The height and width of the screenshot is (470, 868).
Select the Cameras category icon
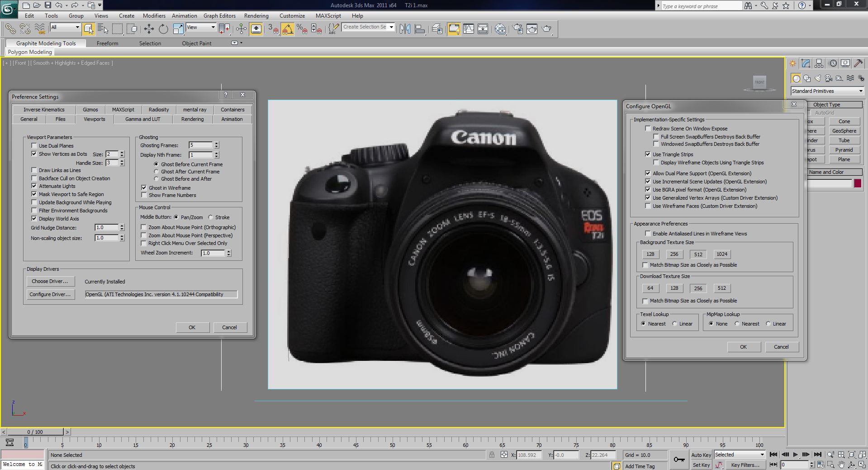[x=829, y=78]
